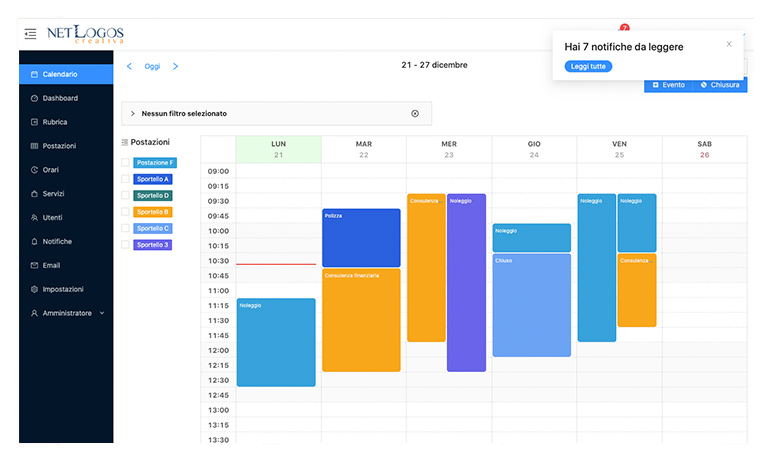Open Postazioni in the sidebar

coord(66,146)
